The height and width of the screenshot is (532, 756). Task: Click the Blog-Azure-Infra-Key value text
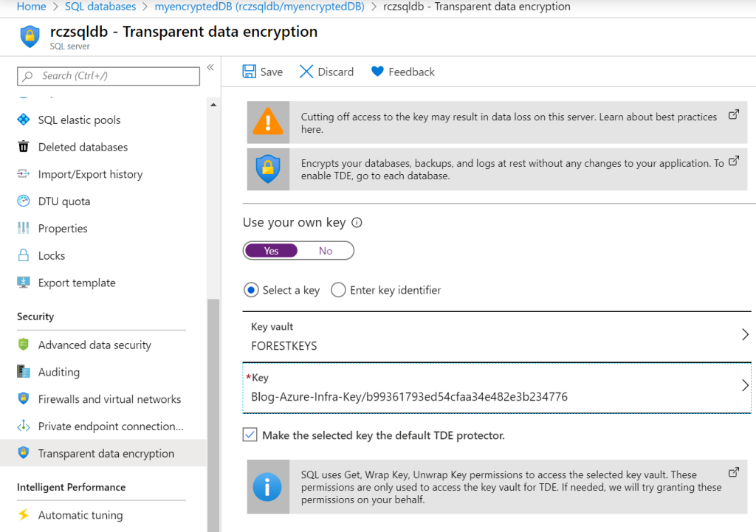pos(409,396)
